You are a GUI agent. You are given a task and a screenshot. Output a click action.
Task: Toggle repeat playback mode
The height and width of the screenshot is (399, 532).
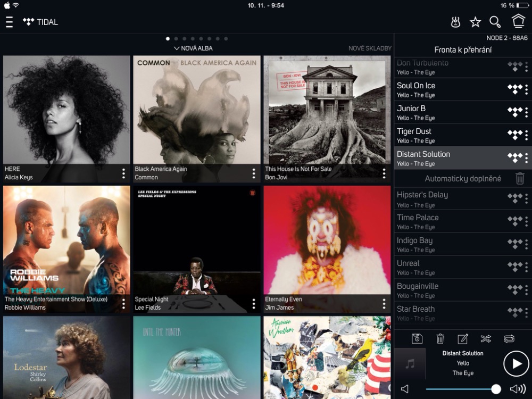(x=509, y=338)
